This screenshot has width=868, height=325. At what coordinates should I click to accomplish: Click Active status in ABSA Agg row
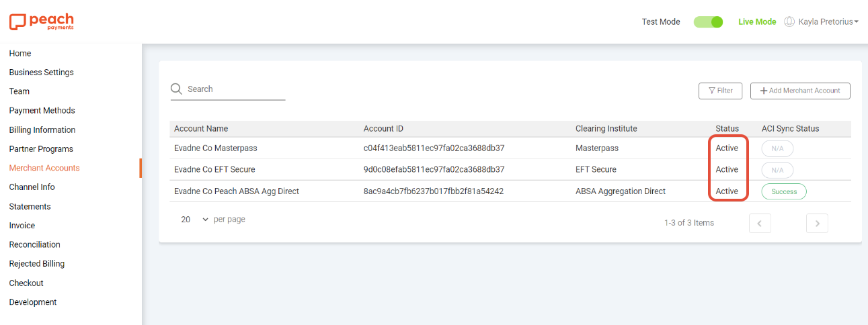727,191
